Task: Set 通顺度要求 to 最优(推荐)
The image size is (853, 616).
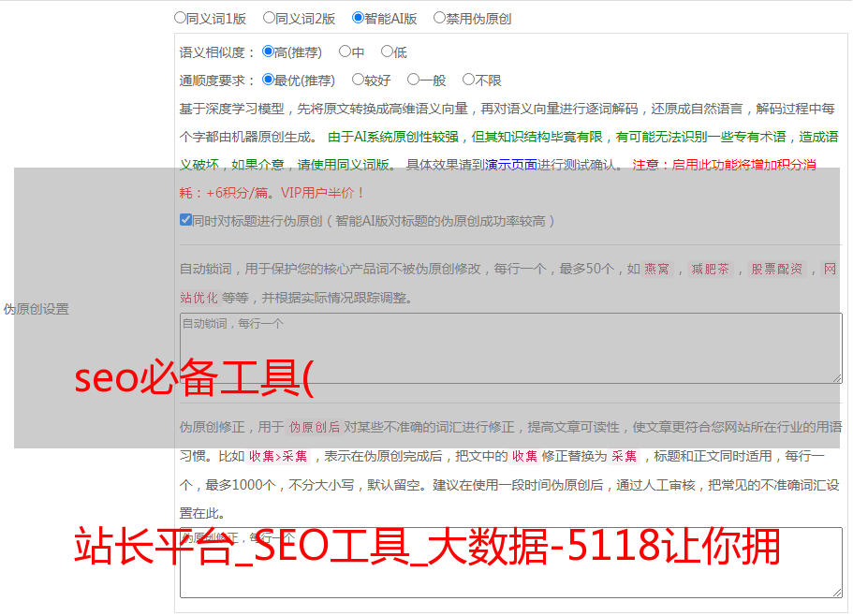Action: coord(268,80)
